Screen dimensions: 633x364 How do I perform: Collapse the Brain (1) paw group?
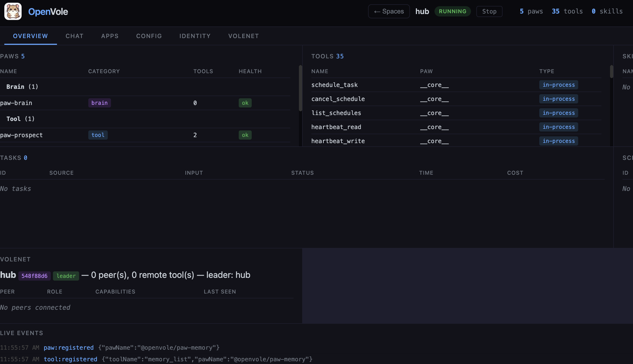click(x=22, y=87)
